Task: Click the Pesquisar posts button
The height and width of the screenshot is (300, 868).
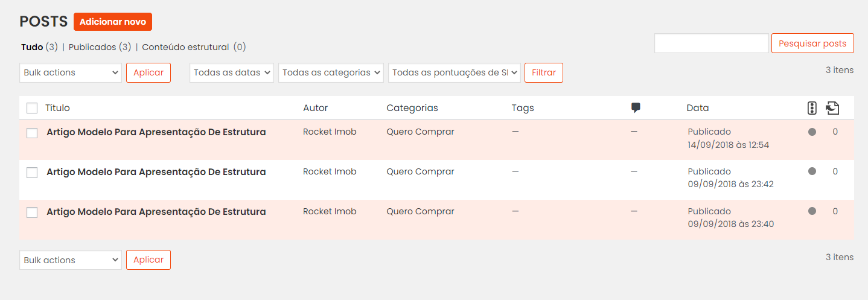Action: (x=812, y=43)
